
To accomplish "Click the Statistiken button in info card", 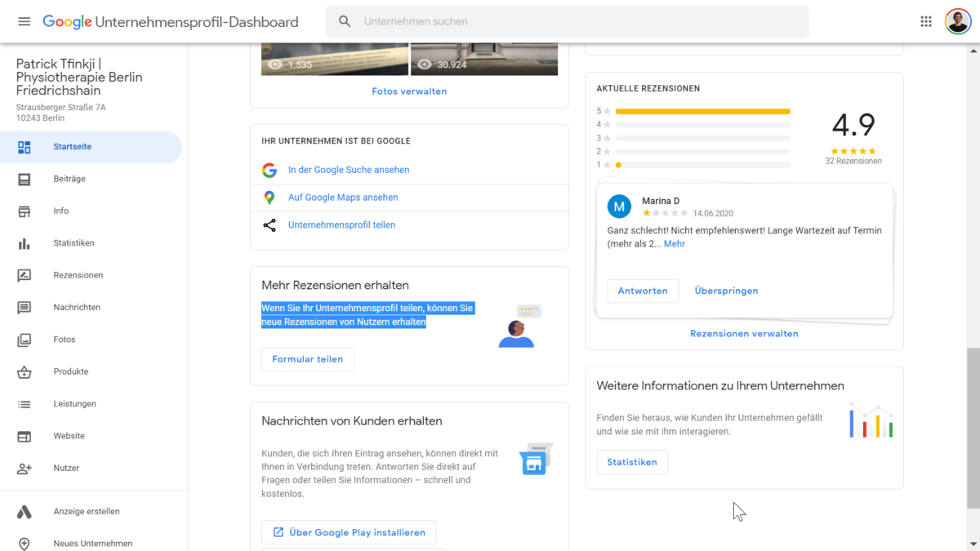I will (632, 462).
